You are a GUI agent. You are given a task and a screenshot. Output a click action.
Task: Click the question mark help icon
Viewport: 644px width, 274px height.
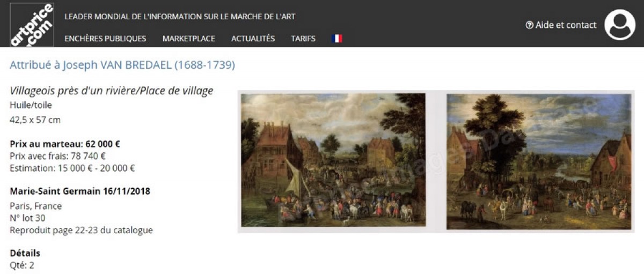pos(529,25)
